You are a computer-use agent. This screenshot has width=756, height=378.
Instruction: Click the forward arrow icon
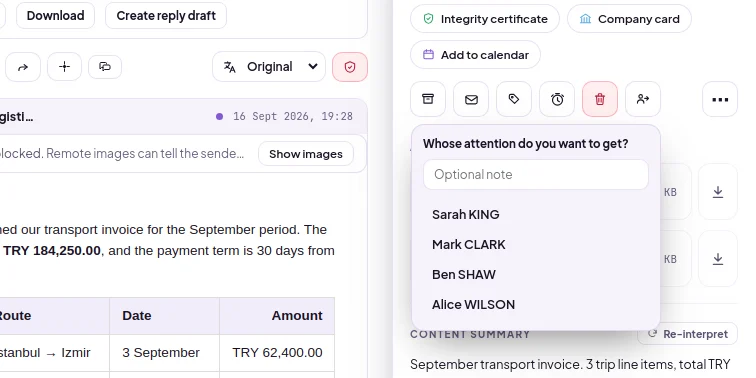[23, 67]
